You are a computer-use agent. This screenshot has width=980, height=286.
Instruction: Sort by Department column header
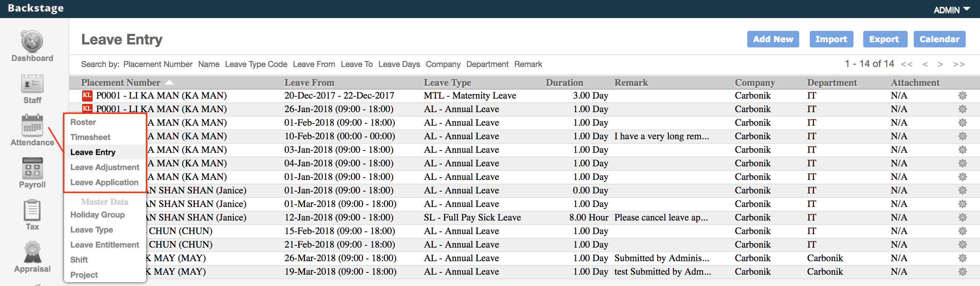pyautogui.click(x=832, y=82)
